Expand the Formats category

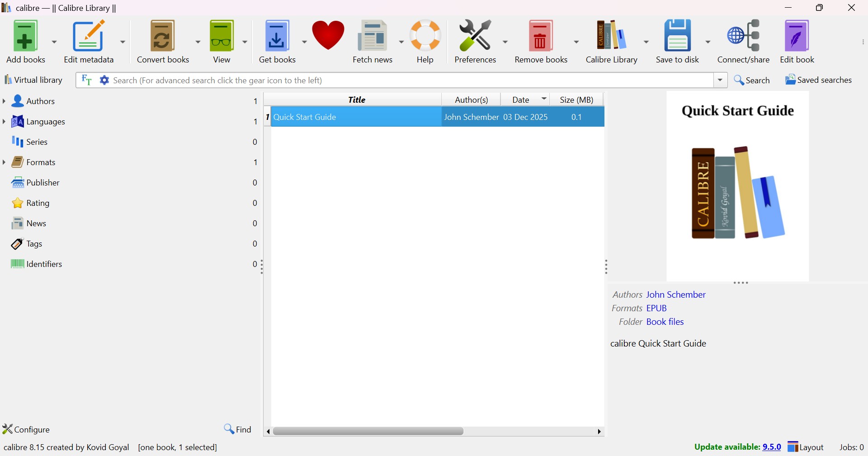[4, 161]
